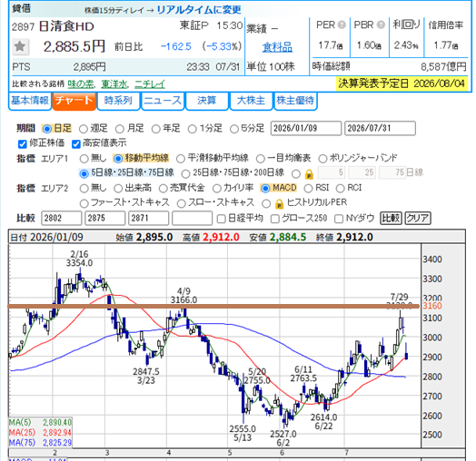Click premium lock icon beside custom moving average
Screen dimensions: 476x461
(x=309, y=174)
